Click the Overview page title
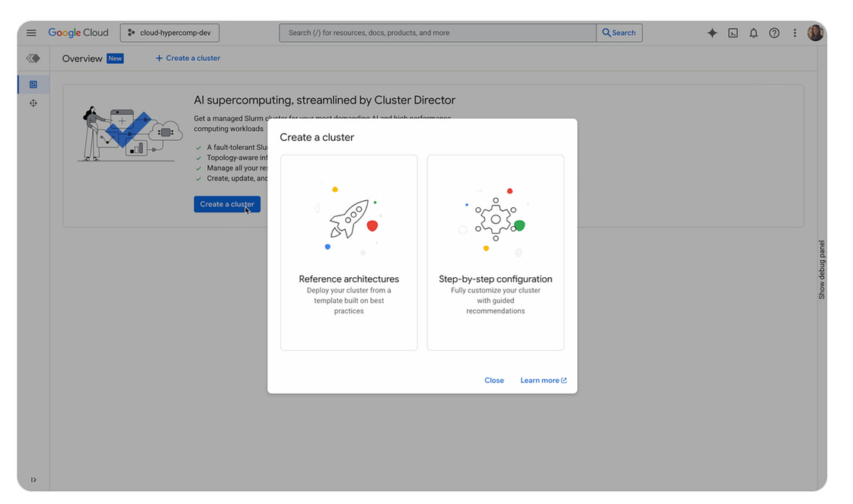This screenshot has height=504, width=853. click(x=82, y=59)
